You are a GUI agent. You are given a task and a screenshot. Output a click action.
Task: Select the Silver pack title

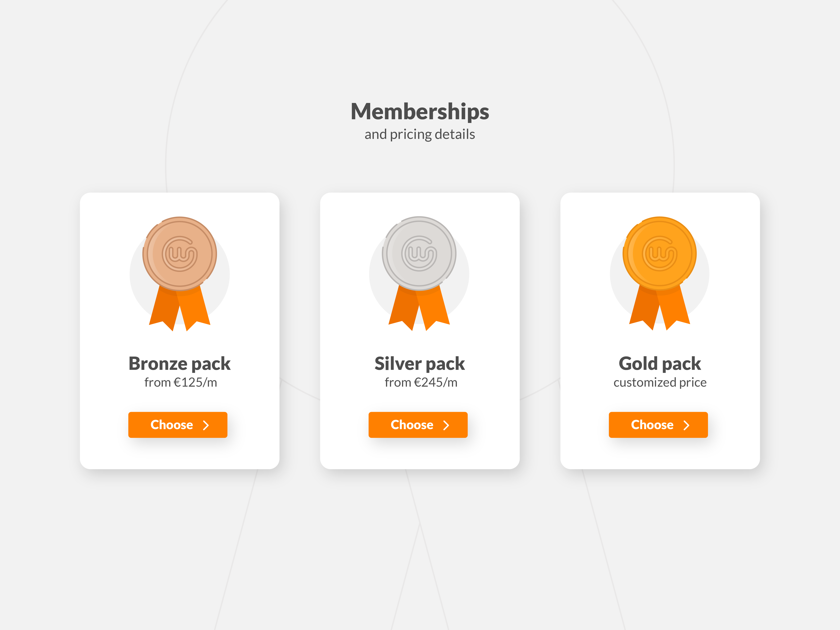(420, 364)
